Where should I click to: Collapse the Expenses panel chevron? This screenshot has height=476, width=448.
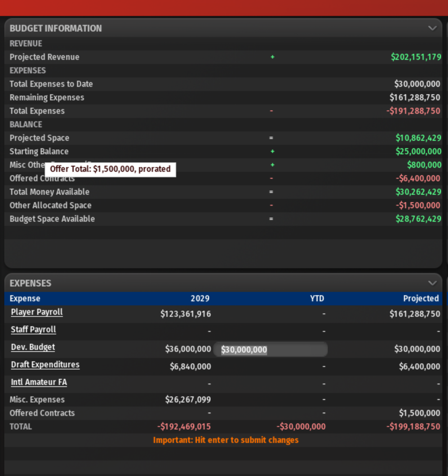click(x=432, y=283)
